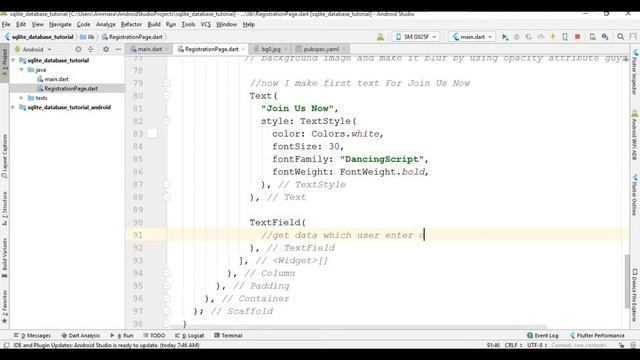Hide the Project panel with minus icon
This screenshot has width=640, height=360.
[x=118, y=49]
